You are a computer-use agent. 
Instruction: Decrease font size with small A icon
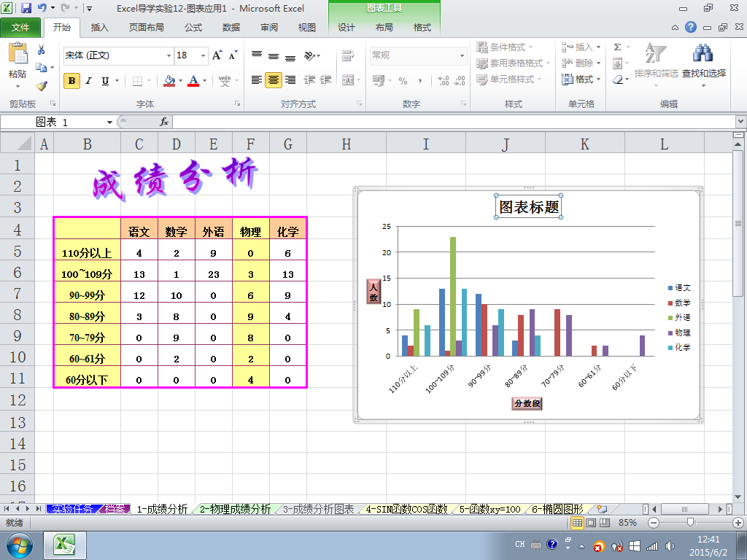(x=233, y=55)
